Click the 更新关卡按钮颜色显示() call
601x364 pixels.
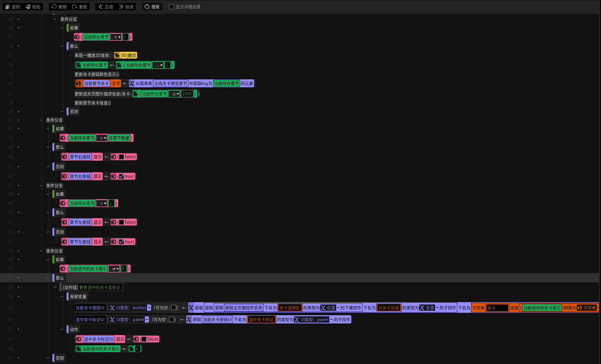pos(97,74)
